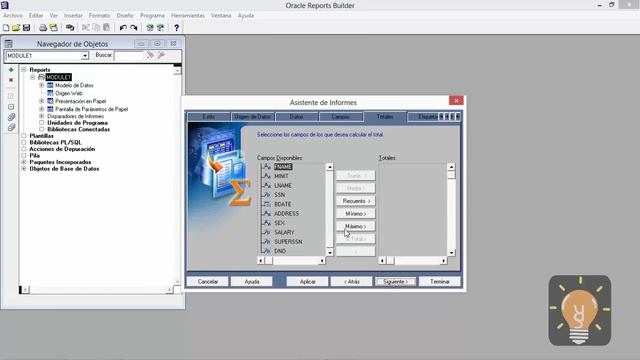Click the Find Next flashlight icon
This screenshot has width=640, height=360.
tap(150, 55)
